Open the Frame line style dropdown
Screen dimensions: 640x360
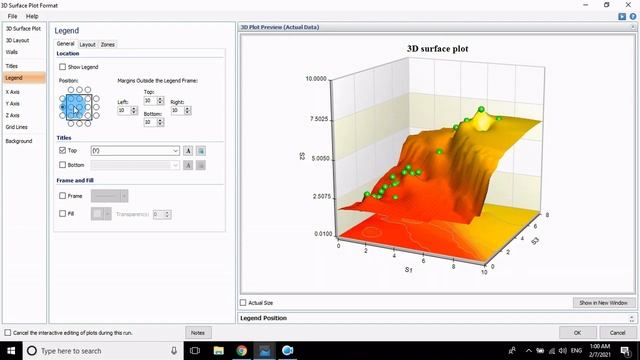point(124,196)
